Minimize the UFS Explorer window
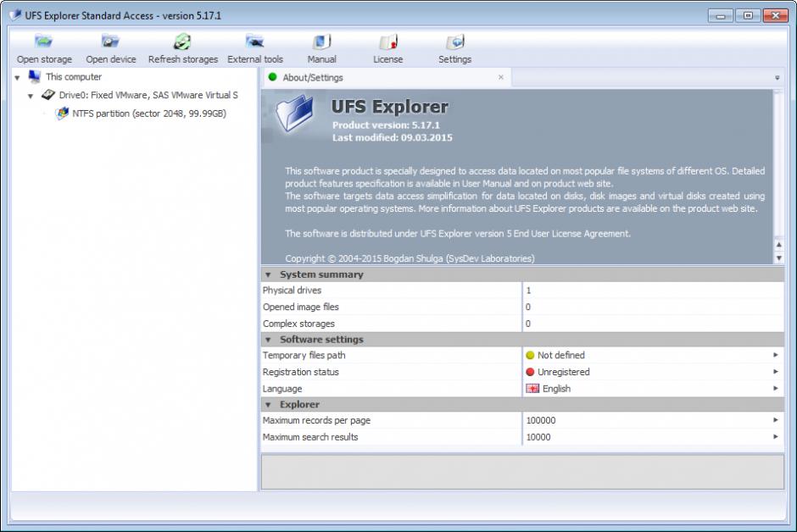Viewport: 797px width, 532px height. 720,16
